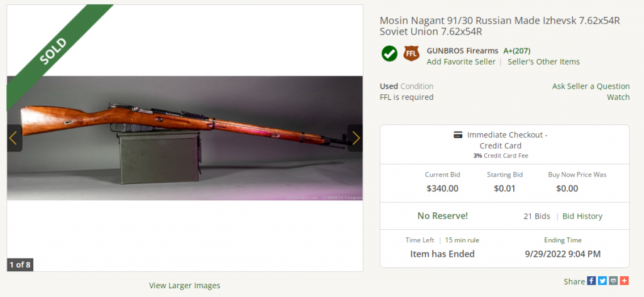
Task: Show next image with right arrow
Action: click(355, 138)
